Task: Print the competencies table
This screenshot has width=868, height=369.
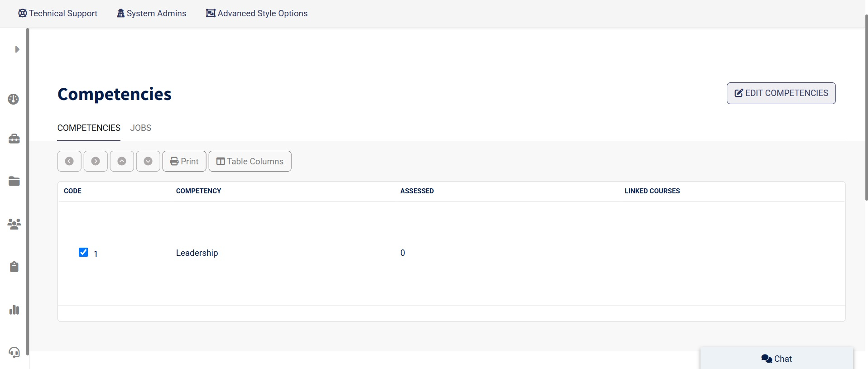Action: (184, 161)
